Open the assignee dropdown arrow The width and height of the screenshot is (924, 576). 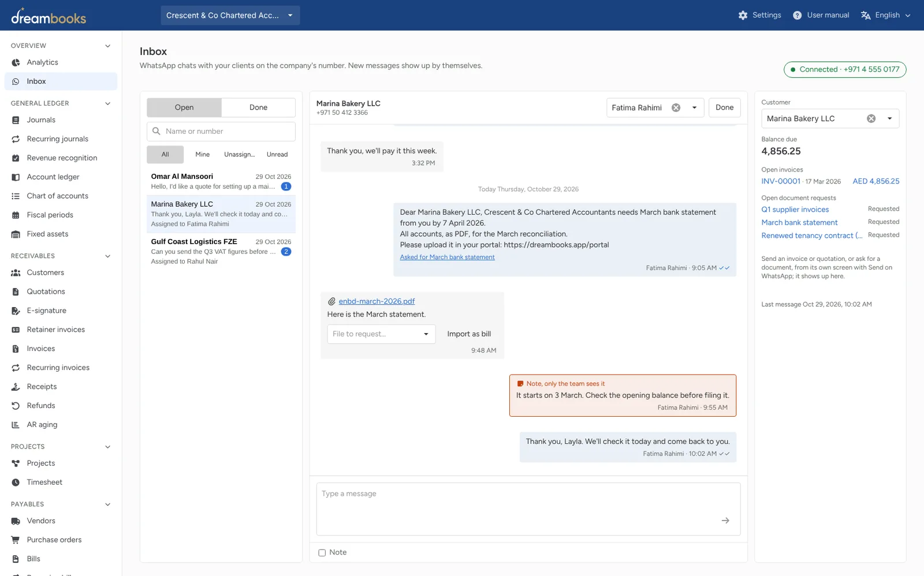[694, 108]
